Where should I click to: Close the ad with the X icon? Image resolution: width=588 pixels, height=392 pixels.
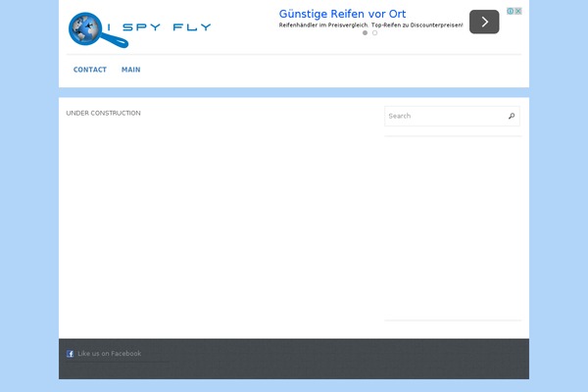(x=518, y=11)
